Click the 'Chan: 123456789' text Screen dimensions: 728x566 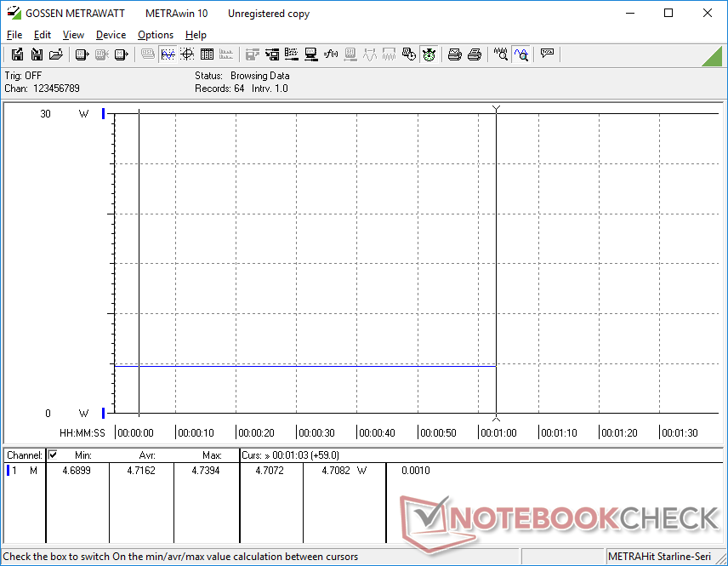coord(43,89)
